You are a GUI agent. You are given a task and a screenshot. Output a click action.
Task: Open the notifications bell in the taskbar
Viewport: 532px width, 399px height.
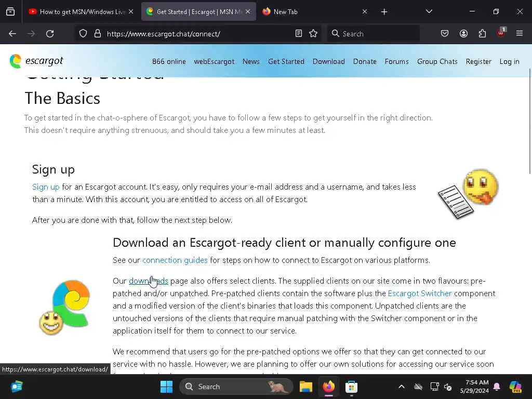(x=497, y=387)
